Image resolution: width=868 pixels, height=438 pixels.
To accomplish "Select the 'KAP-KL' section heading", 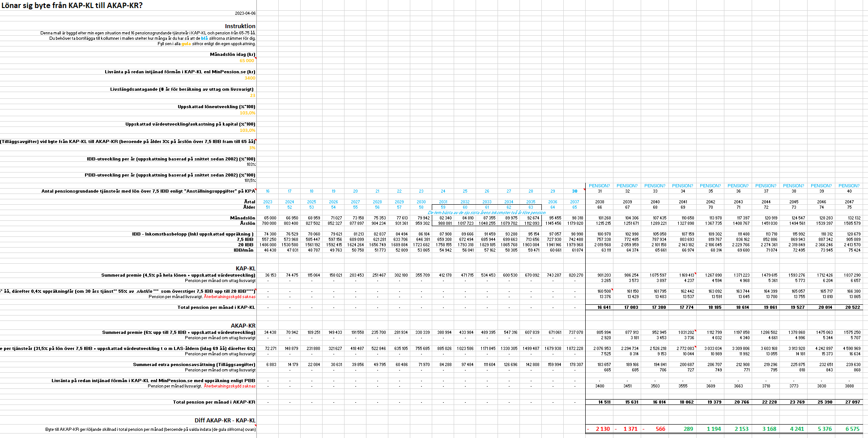I will [x=245, y=269].
